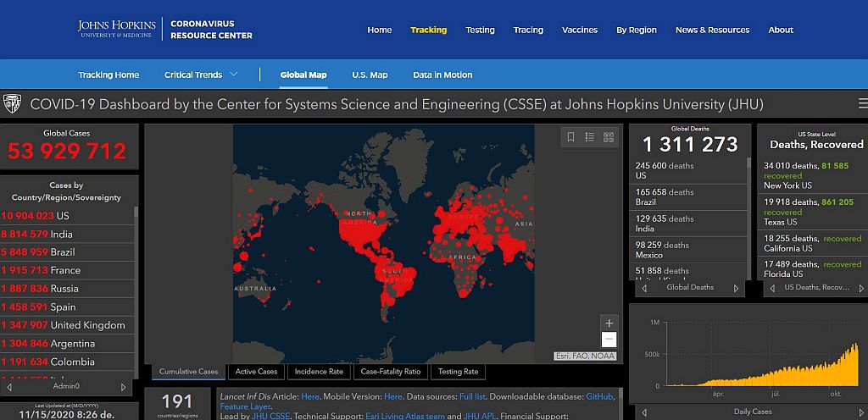Switch map to Testing Rate
The height and width of the screenshot is (420, 868).
[x=459, y=372]
